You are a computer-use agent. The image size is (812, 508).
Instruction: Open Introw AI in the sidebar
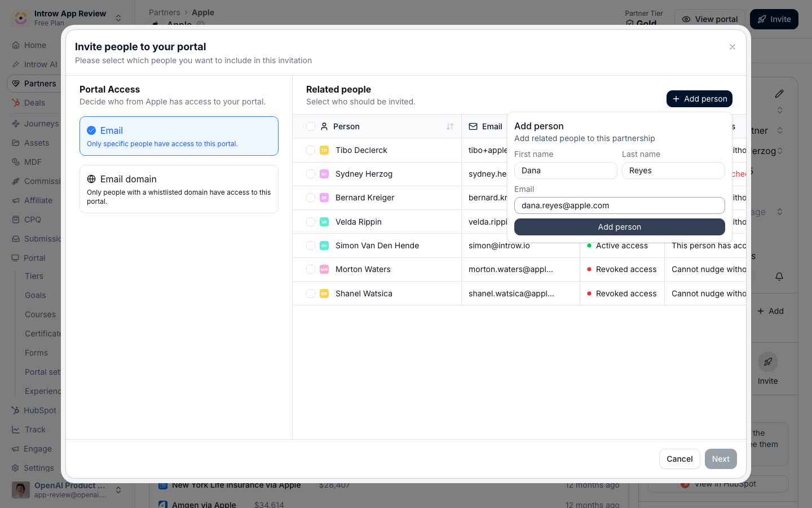pos(35,64)
